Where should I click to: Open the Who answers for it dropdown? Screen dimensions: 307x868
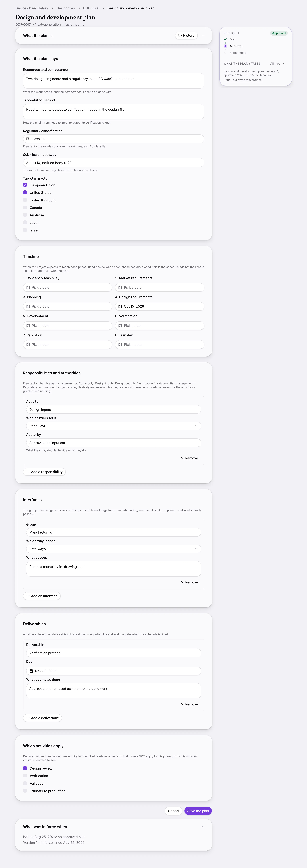tap(113, 426)
